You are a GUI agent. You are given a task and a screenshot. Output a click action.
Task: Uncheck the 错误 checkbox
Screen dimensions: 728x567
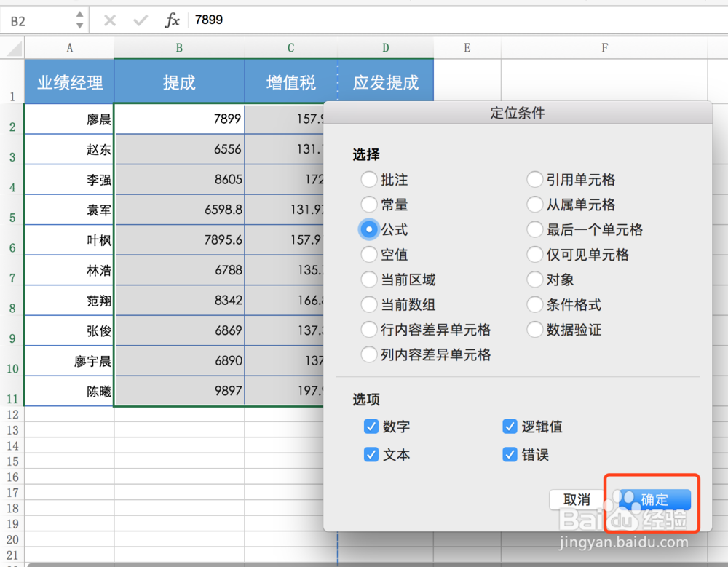pyautogui.click(x=510, y=454)
